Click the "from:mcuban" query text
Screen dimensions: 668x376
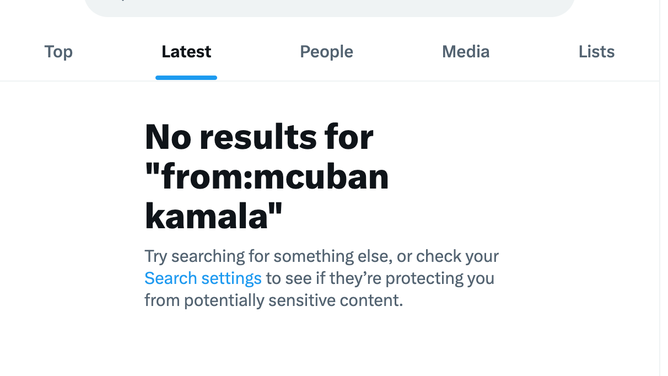coord(267,177)
